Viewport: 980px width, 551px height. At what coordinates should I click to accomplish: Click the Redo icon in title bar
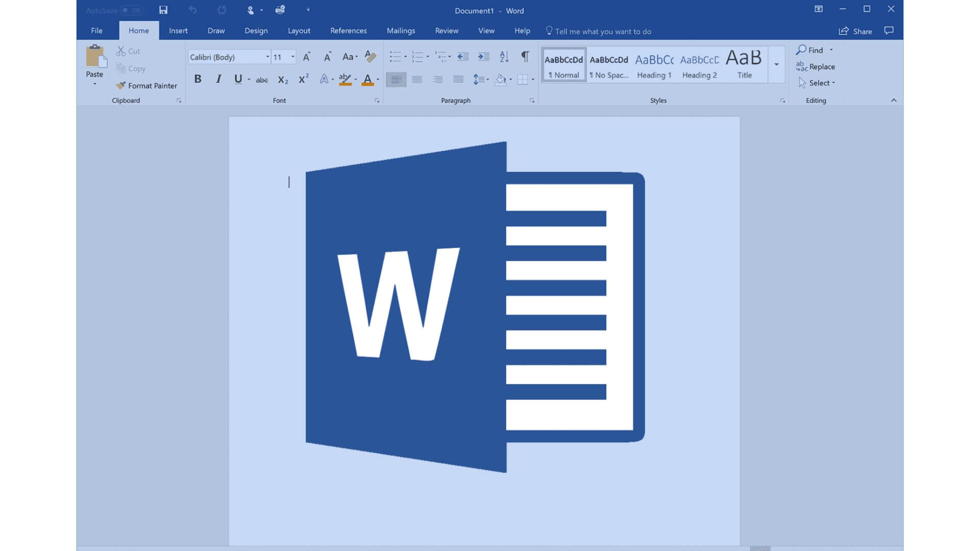222,10
